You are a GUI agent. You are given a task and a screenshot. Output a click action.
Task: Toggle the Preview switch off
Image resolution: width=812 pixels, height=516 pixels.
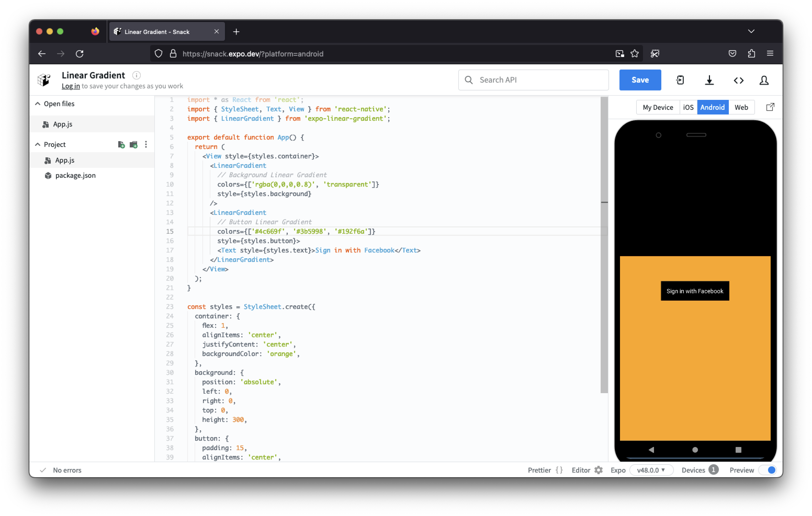pos(768,470)
